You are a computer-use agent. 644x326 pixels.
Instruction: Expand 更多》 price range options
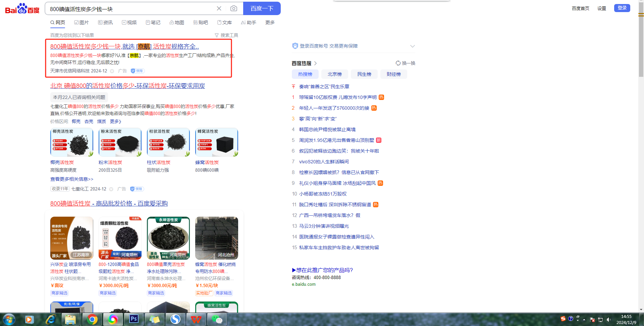pos(116,121)
